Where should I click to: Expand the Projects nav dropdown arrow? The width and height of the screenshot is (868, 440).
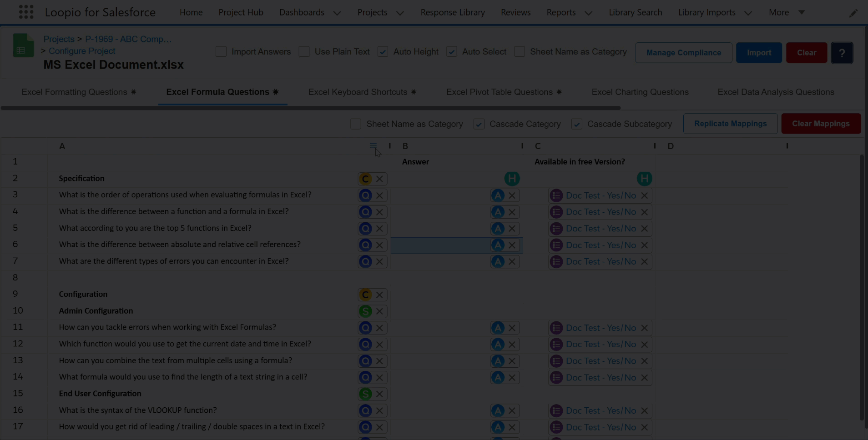(400, 13)
